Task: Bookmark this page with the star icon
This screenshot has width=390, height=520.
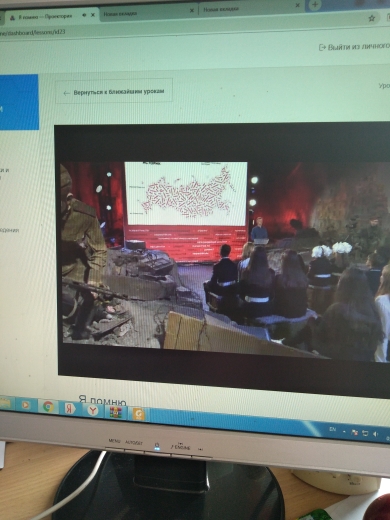Action: [x=372, y=18]
